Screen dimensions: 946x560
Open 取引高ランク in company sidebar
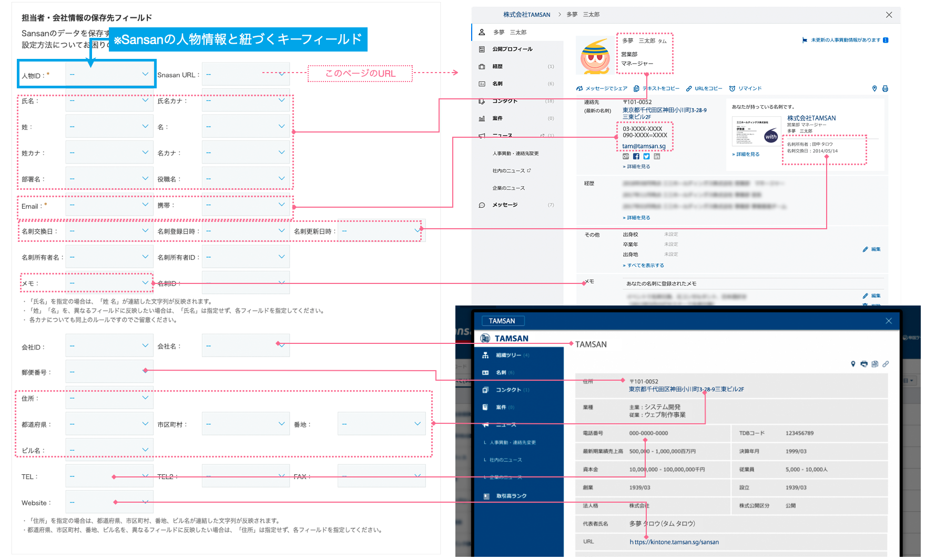click(511, 496)
